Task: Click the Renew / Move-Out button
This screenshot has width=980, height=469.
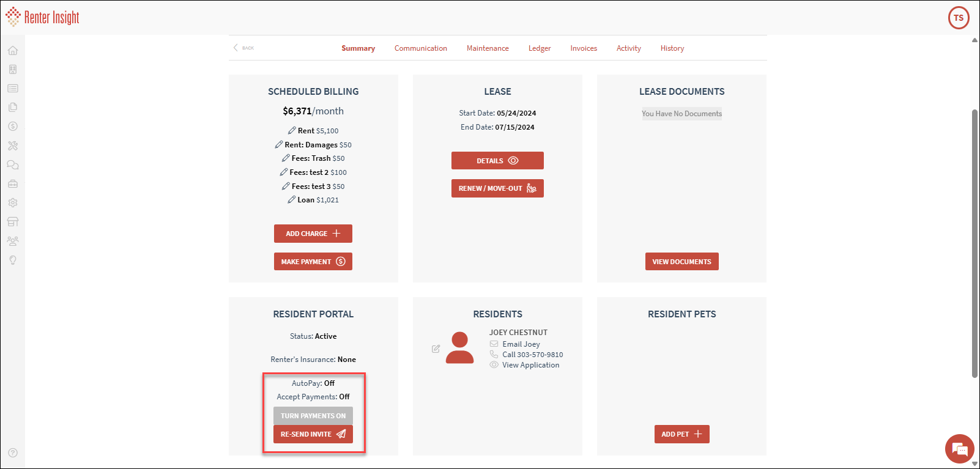Action: pos(497,188)
